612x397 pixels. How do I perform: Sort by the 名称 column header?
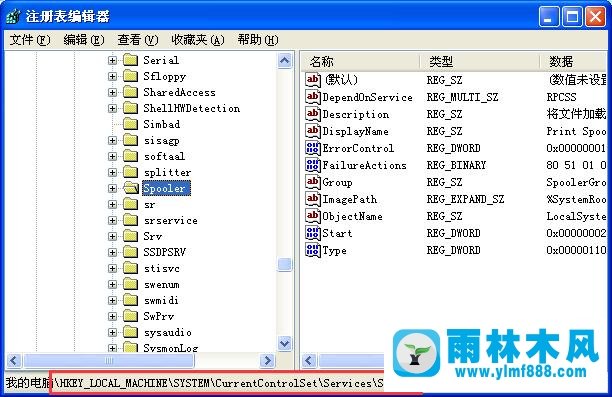pyautogui.click(x=360, y=61)
